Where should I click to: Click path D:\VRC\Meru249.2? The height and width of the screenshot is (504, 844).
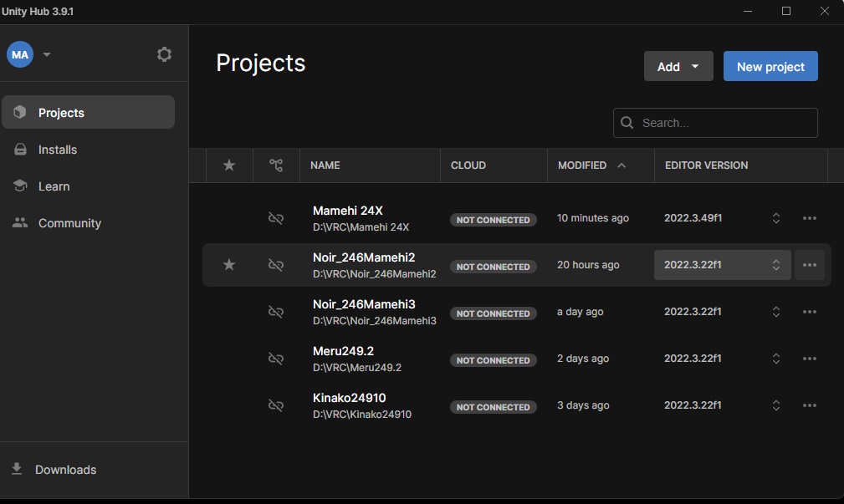(x=357, y=368)
